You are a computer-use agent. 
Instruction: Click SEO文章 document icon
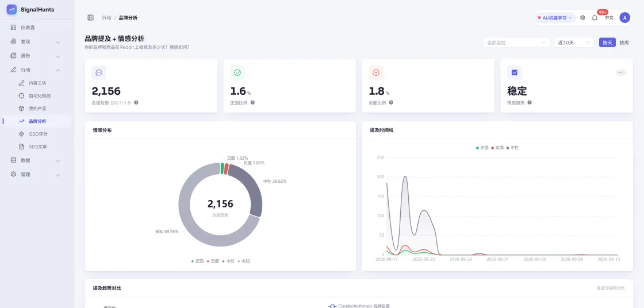pyautogui.click(x=21, y=147)
